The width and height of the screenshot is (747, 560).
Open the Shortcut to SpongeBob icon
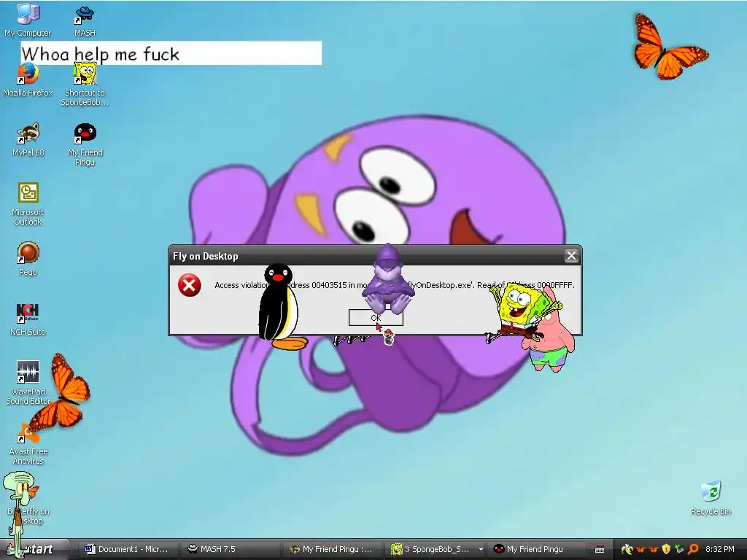[x=85, y=86]
